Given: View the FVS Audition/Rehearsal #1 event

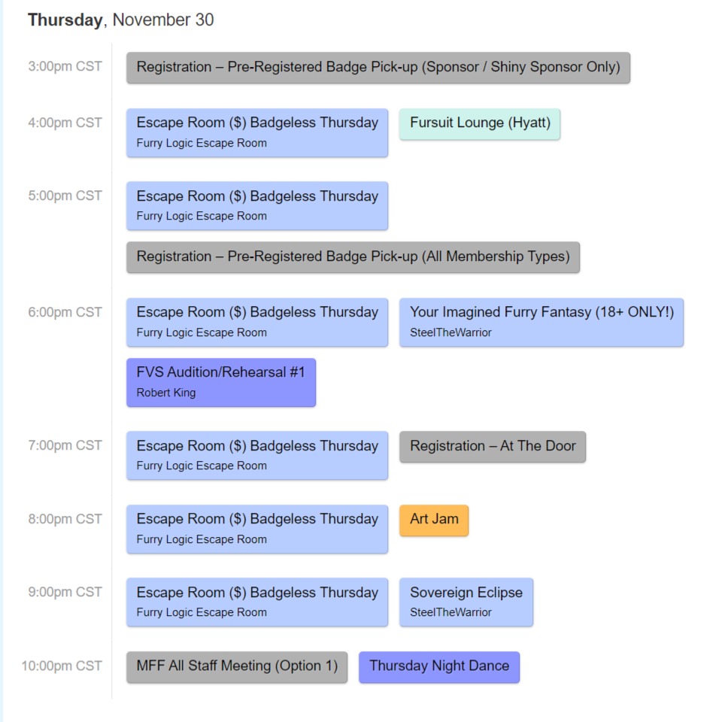Looking at the screenshot, I should coord(221,382).
